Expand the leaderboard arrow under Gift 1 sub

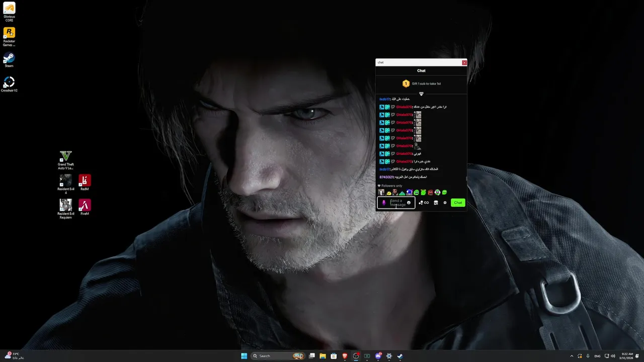tap(422, 94)
